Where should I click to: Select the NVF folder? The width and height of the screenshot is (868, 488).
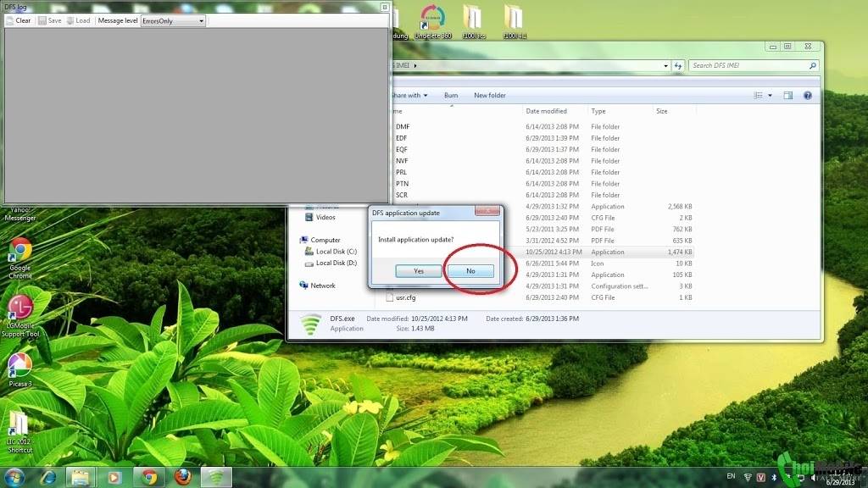coord(402,161)
